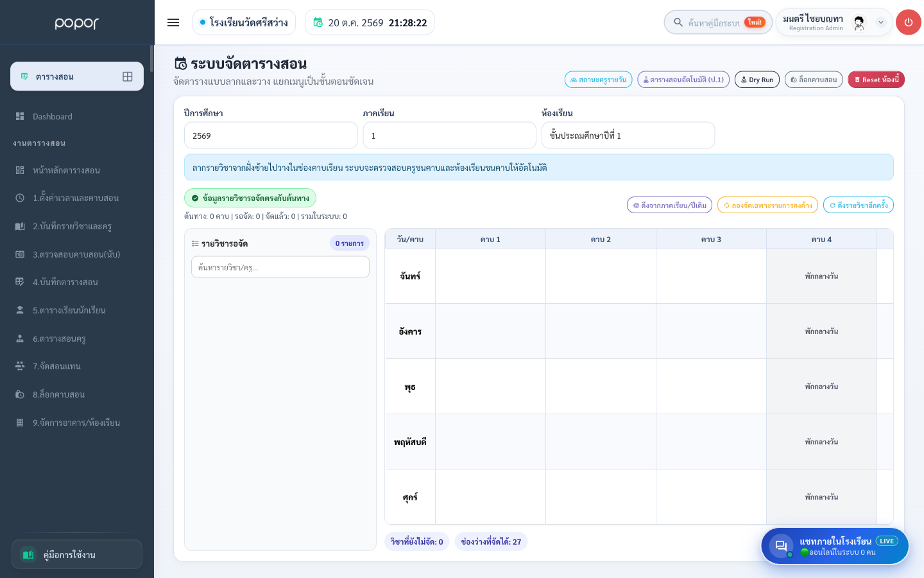Viewport: 924px width, 578px height.
Task: Click the chat bubble icon in แชทภายในโรงเรียน
Action: 781,546
